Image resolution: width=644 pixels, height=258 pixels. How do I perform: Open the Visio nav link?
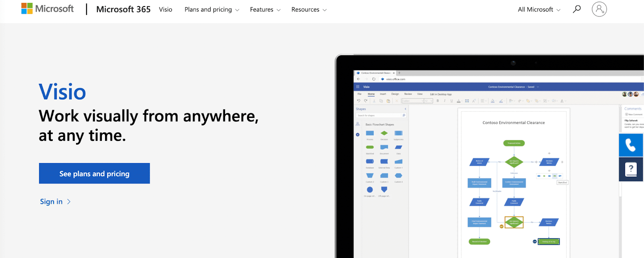click(165, 9)
